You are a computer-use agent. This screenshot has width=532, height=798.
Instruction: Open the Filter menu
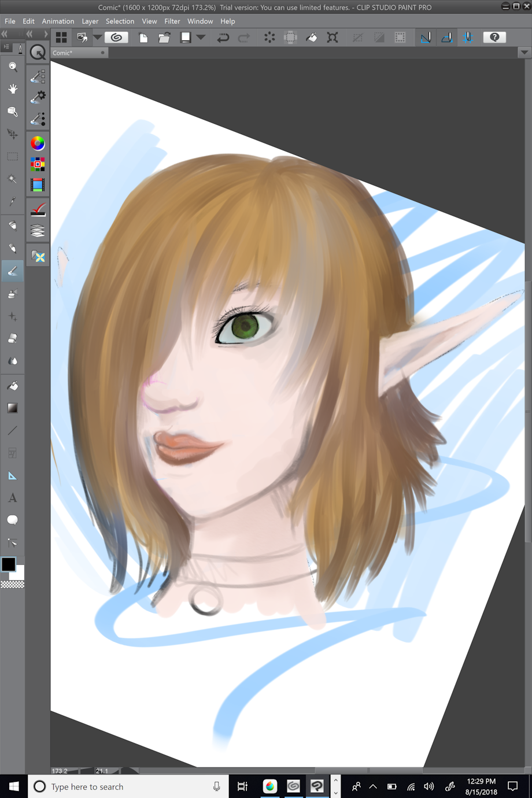172,21
